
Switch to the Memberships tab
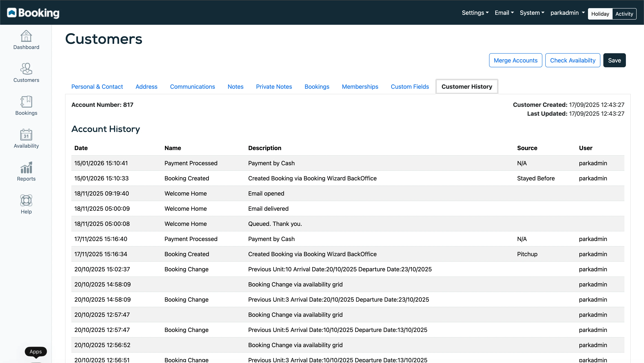(x=360, y=86)
